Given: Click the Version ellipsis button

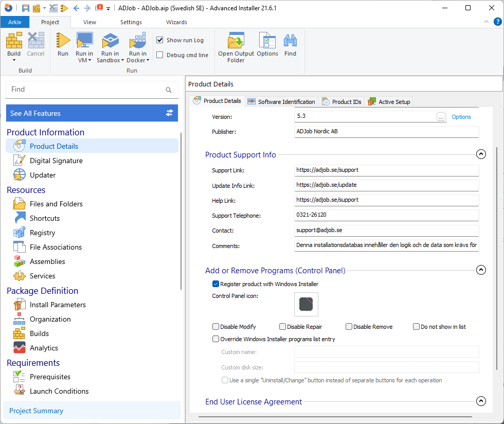Looking at the screenshot, I should [x=441, y=117].
